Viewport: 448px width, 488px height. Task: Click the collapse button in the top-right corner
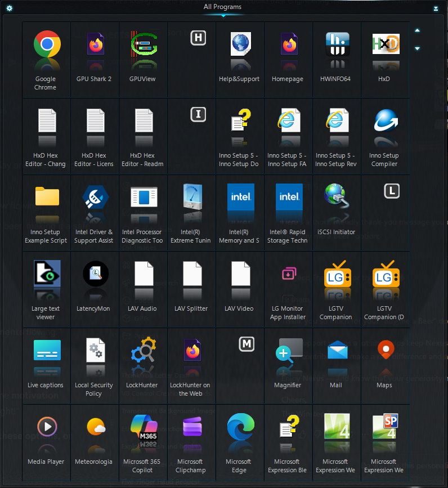pyautogui.click(x=436, y=8)
